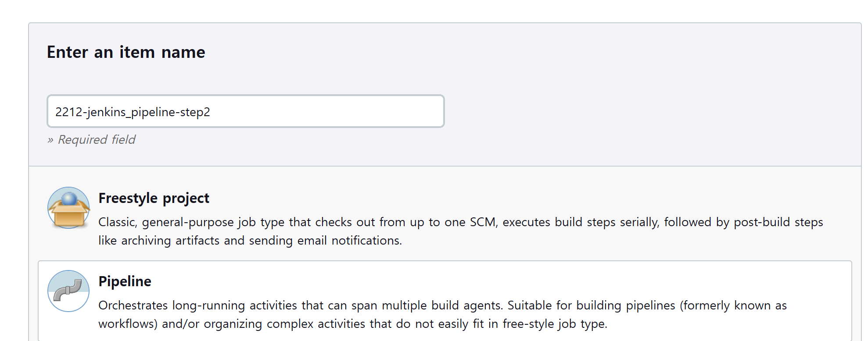Choose the "Pipeline" title
Viewport: 868px width, 341px height.
pos(125,281)
